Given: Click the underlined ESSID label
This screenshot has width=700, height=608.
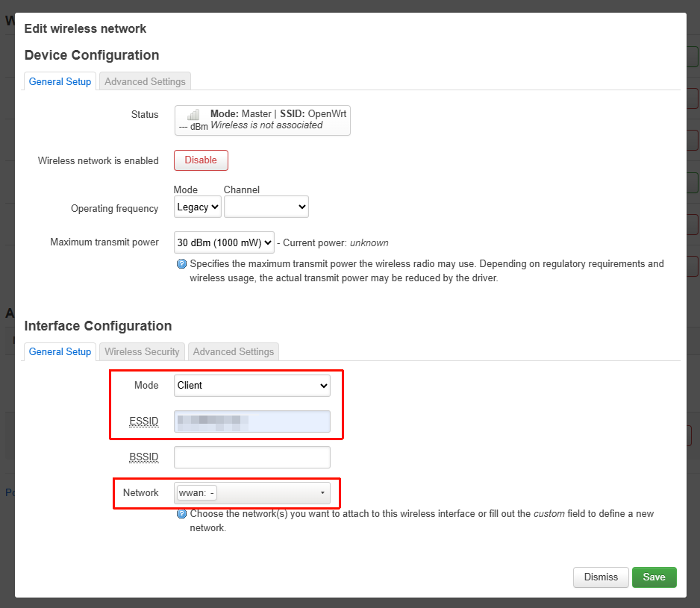Looking at the screenshot, I should tap(144, 421).
